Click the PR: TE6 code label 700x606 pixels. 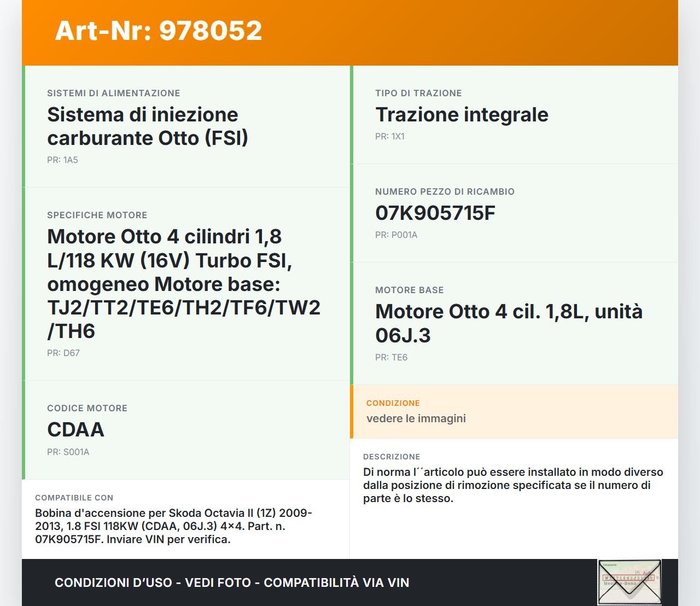tap(391, 358)
